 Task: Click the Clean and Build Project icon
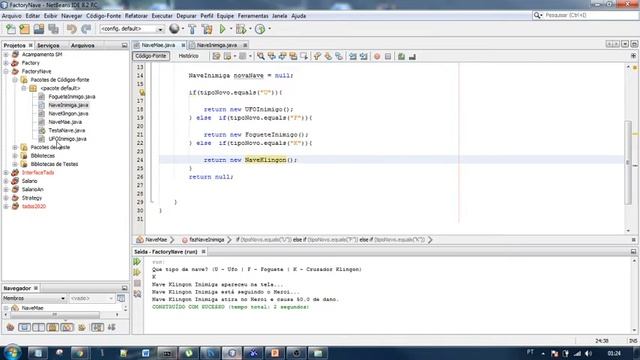click(x=207, y=29)
